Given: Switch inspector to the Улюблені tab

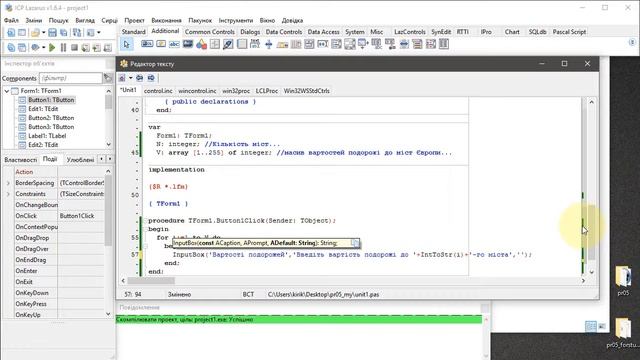Looking at the screenshot, I should coord(80,160).
